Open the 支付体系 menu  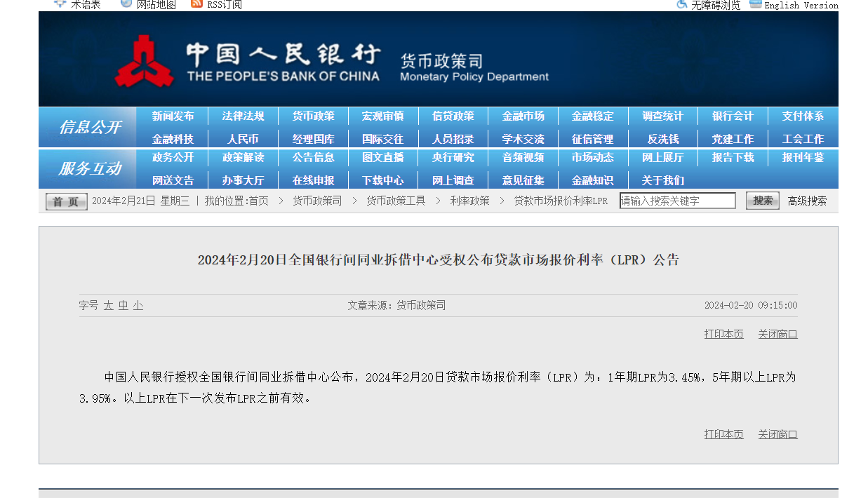803,116
